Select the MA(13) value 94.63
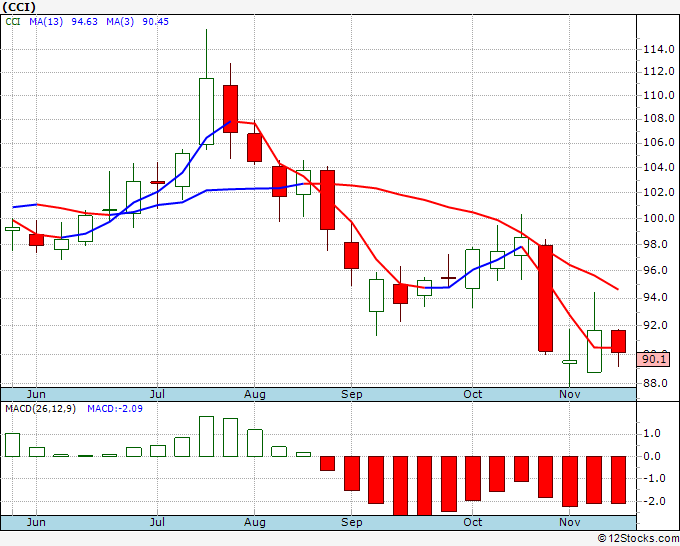Viewport: 680px width, 546px height. pos(84,22)
